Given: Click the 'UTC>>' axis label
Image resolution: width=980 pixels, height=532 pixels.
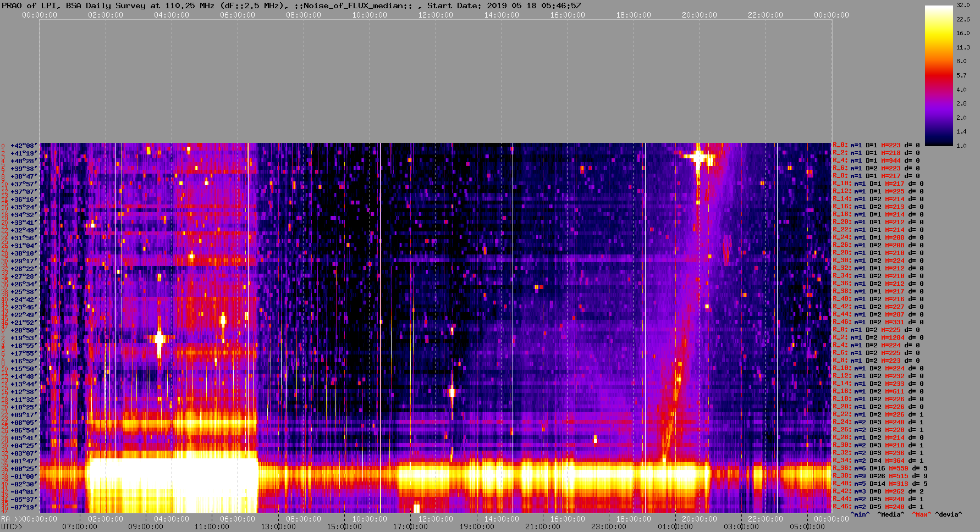Looking at the screenshot, I should pyautogui.click(x=12, y=527).
